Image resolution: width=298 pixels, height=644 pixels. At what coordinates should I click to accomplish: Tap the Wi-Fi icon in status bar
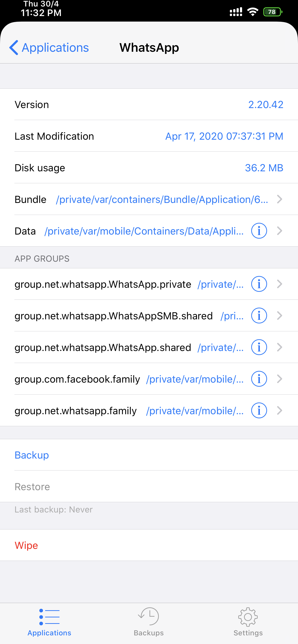[253, 12]
